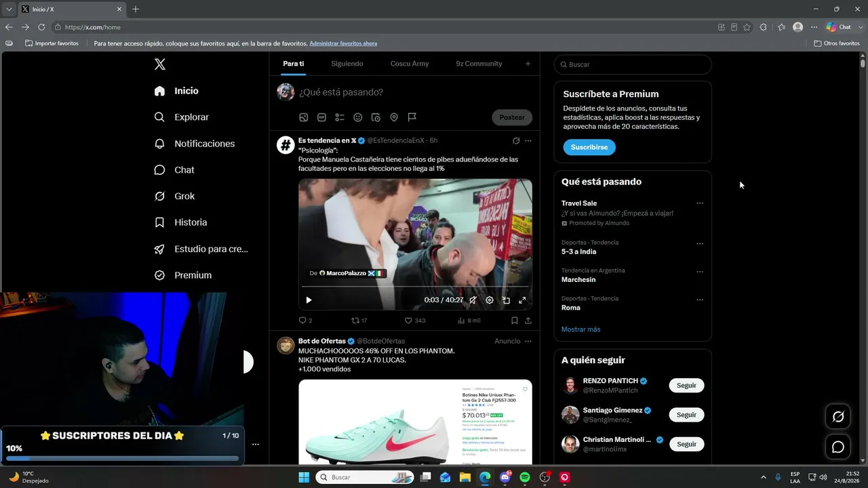Open the Nike Phantom product image
The height and width of the screenshot is (488, 868).
(415, 422)
